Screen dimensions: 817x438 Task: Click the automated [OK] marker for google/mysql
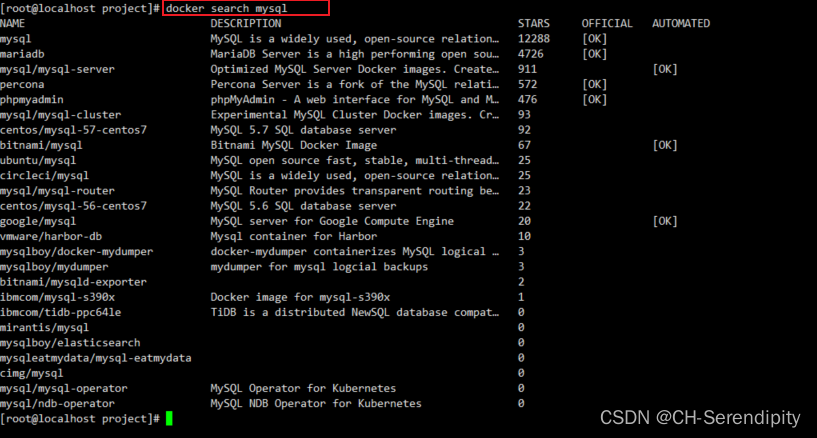(x=664, y=221)
